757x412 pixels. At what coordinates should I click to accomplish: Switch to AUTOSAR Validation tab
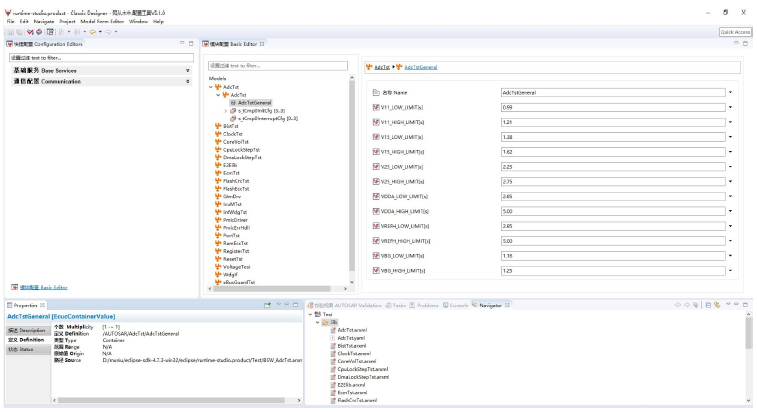[344, 305]
